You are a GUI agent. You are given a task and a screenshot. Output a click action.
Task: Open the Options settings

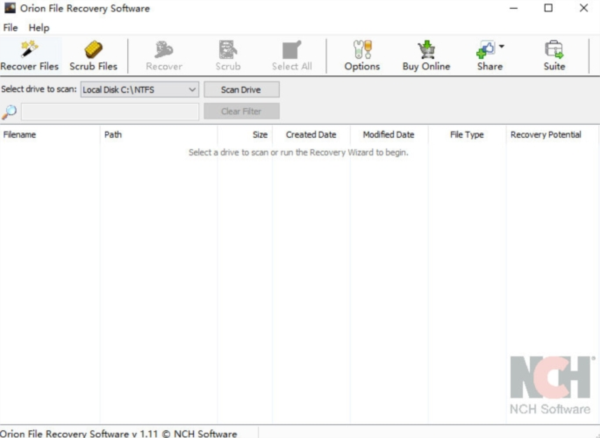[x=362, y=56]
